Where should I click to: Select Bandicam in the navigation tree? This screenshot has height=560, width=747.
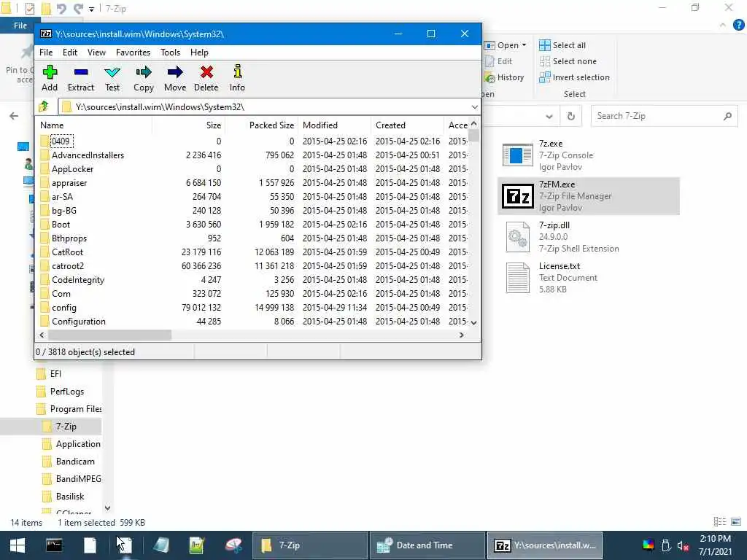point(75,462)
